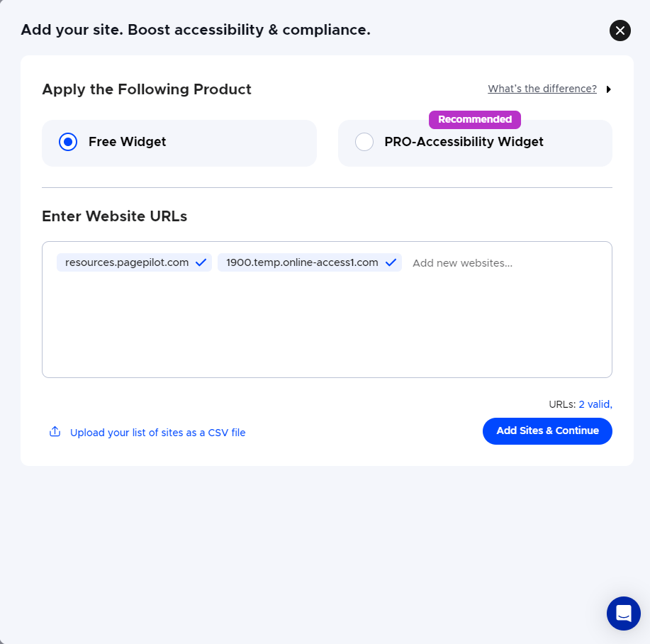This screenshot has height=644, width=650.
Task: Click "Upload your list of sites as a CSV file"
Action: click(157, 433)
